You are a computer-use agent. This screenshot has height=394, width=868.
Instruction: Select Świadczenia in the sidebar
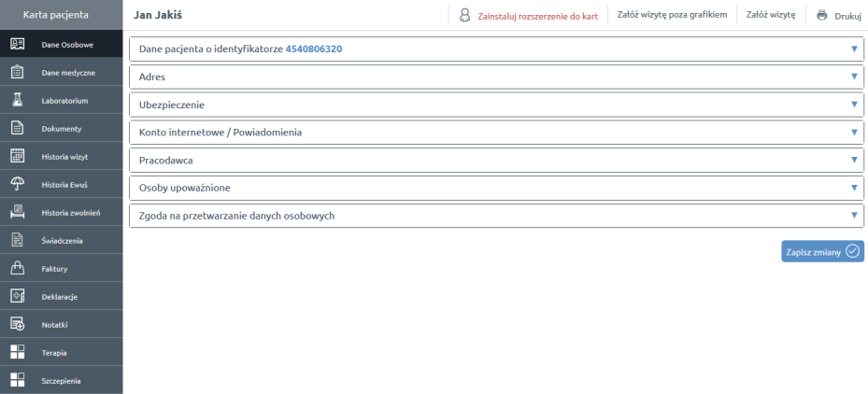62,241
